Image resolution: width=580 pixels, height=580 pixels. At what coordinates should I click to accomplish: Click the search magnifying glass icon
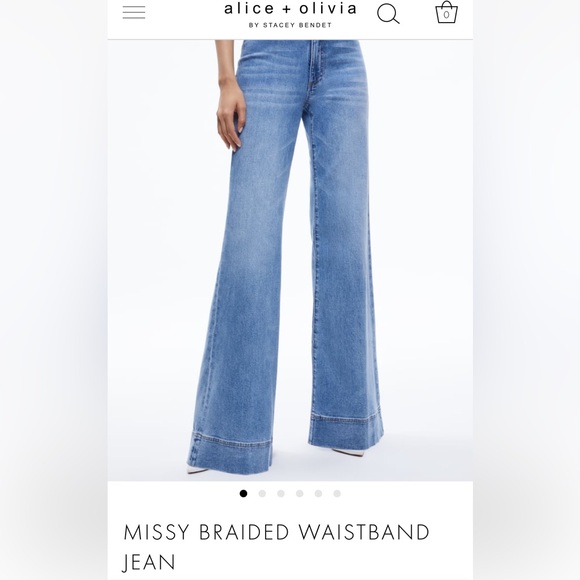[388, 14]
